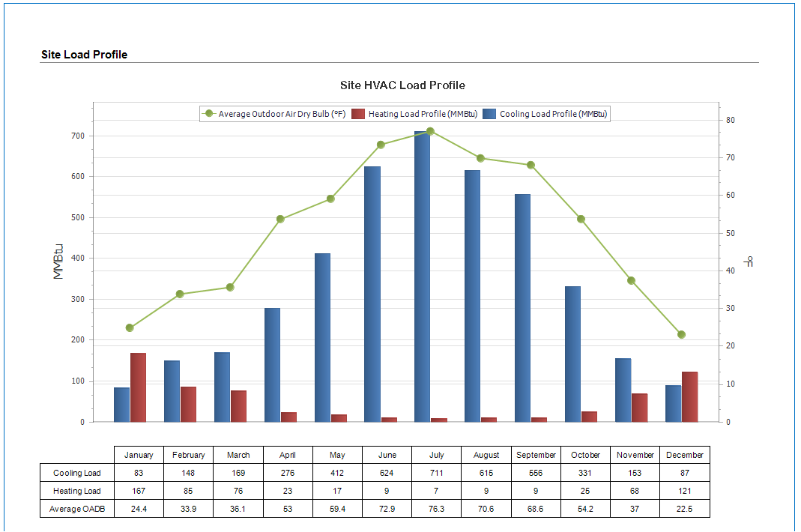Click the green Average Outdoor Air legend marker
Screen dimensions: 801x532
(208, 113)
